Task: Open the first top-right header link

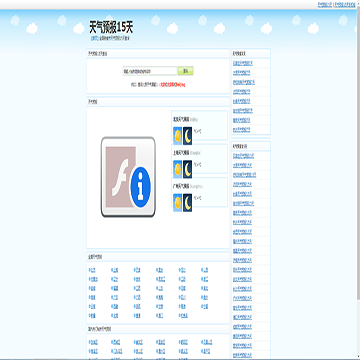Action: click(x=325, y=4)
